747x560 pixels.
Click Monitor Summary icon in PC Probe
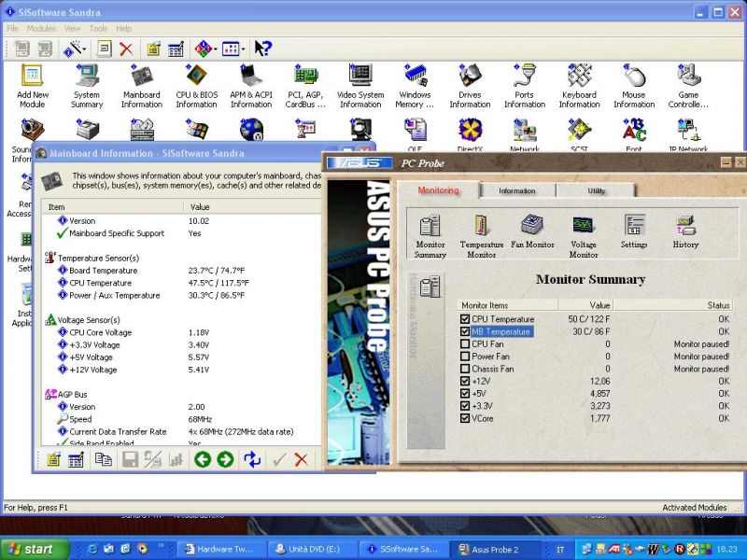point(430,236)
